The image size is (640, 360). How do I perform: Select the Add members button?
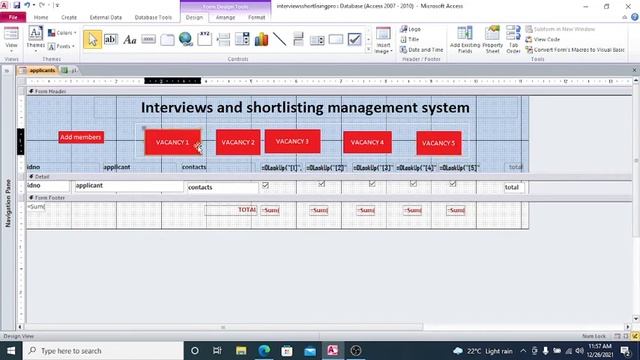[x=81, y=137]
